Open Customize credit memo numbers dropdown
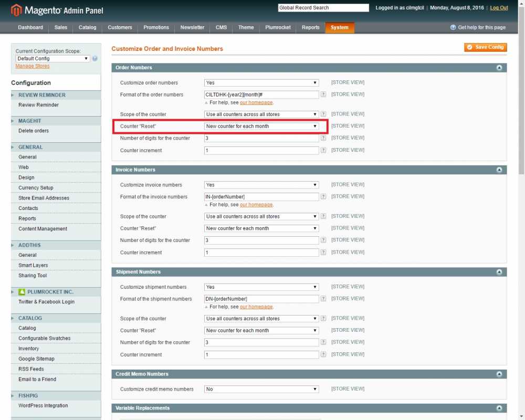The width and height of the screenshot is (525, 420). pyautogui.click(x=261, y=390)
